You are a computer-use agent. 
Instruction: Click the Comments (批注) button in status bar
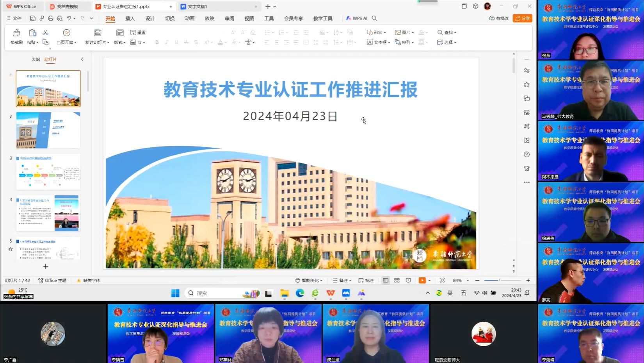(x=366, y=281)
